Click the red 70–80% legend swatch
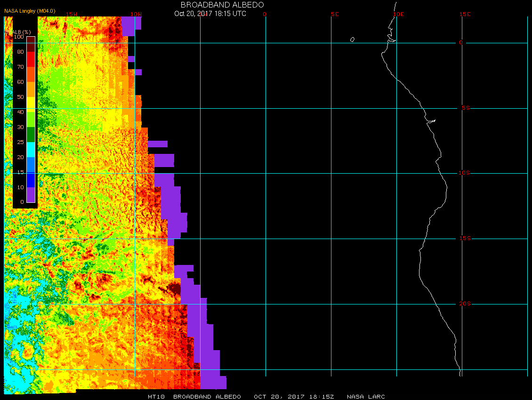Screen dimensions: 532x400 click(x=31, y=59)
